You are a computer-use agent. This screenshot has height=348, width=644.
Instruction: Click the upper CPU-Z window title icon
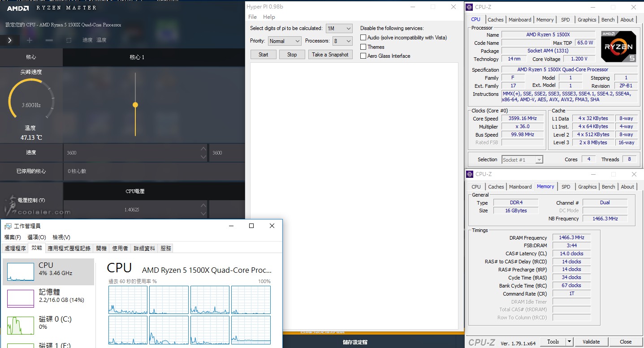click(x=470, y=7)
